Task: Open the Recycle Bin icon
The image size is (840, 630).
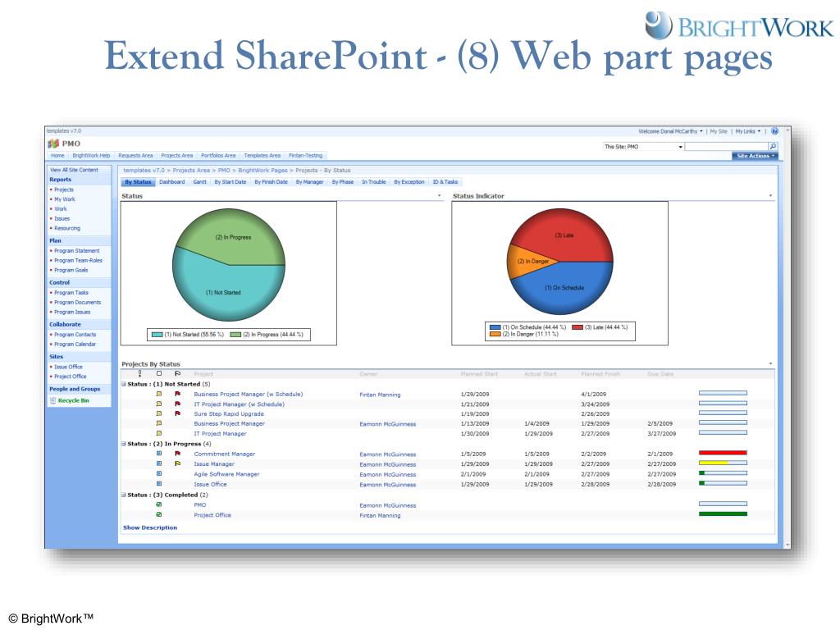Action: pos(52,400)
